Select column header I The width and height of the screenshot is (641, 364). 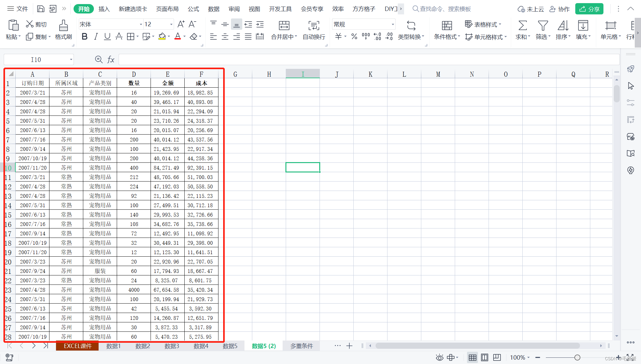point(303,74)
